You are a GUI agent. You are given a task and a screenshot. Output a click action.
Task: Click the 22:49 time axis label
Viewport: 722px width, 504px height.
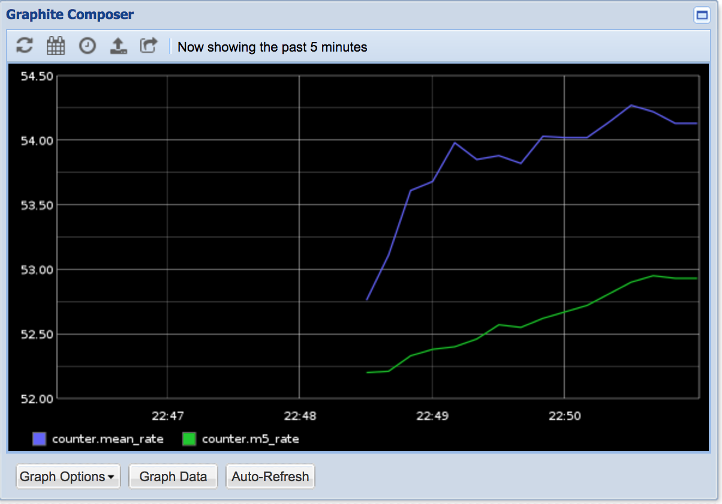coord(431,415)
